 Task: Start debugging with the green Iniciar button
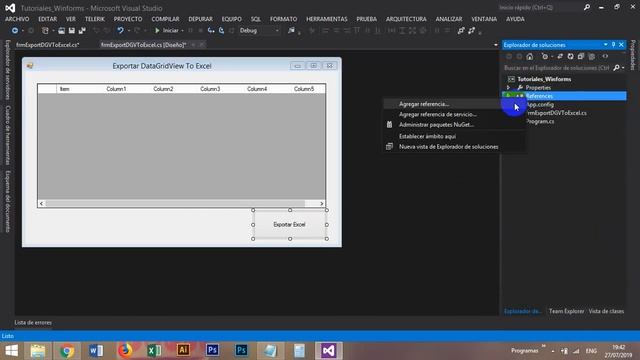click(167, 31)
